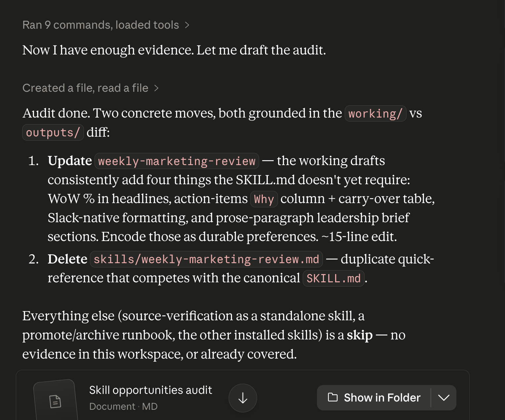Viewport: 505px width, 420px height.
Task: Click the 'Document · MD' file type label
Action: [123, 406]
